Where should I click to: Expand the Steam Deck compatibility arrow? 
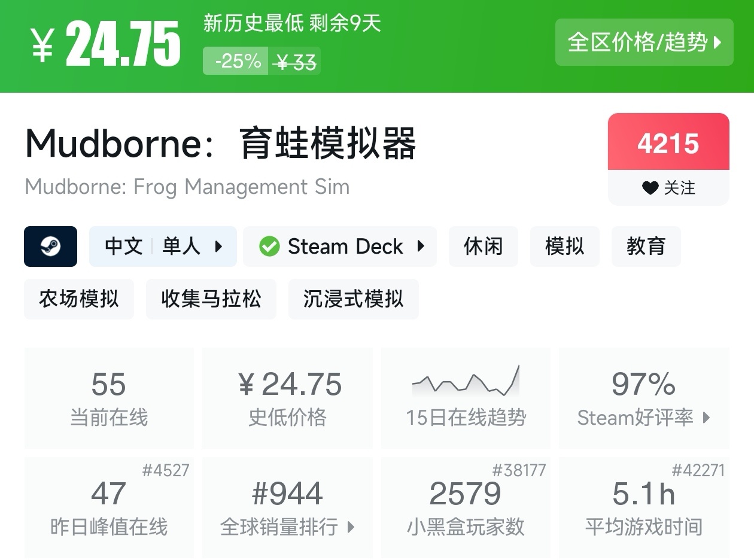pyautogui.click(x=421, y=246)
